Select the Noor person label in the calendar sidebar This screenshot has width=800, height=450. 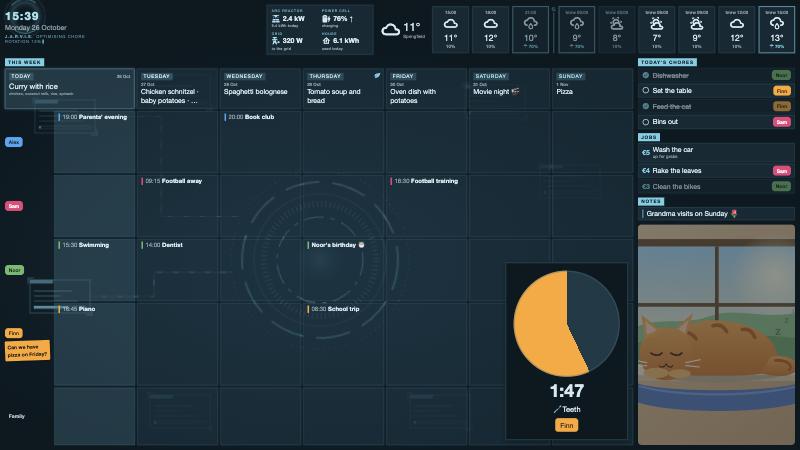14,270
